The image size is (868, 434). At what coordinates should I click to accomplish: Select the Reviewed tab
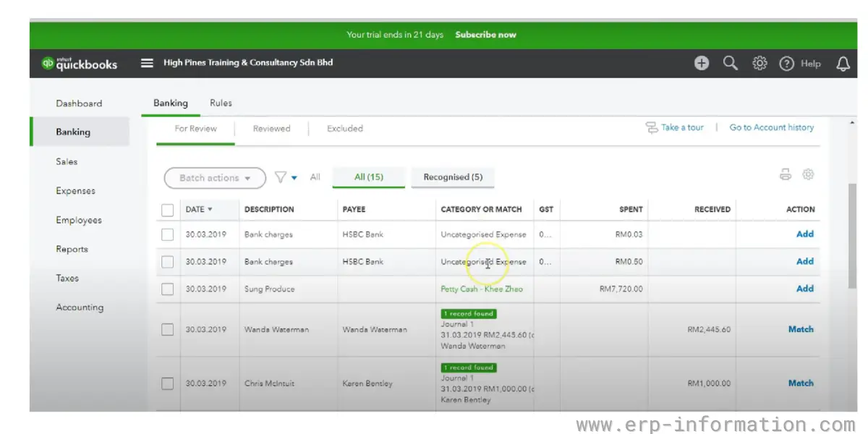click(x=271, y=128)
